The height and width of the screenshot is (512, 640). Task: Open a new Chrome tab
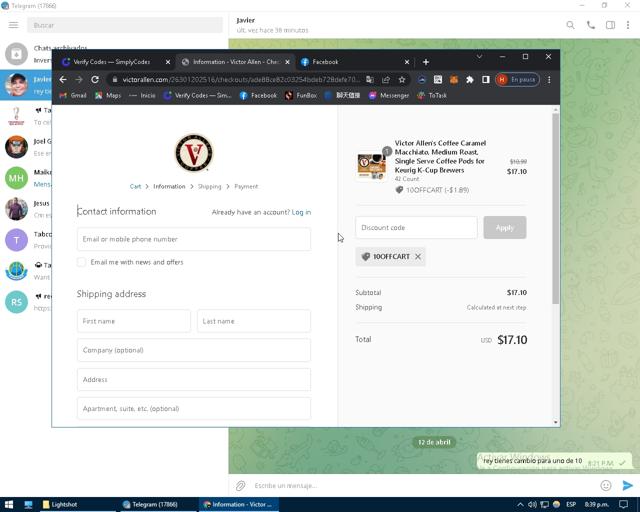click(x=426, y=62)
